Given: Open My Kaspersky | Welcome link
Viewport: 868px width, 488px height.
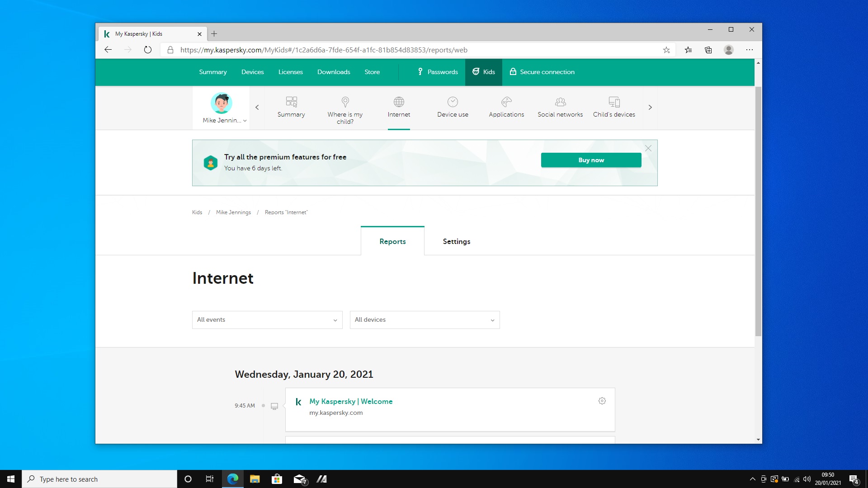Looking at the screenshot, I should pos(351,401).
